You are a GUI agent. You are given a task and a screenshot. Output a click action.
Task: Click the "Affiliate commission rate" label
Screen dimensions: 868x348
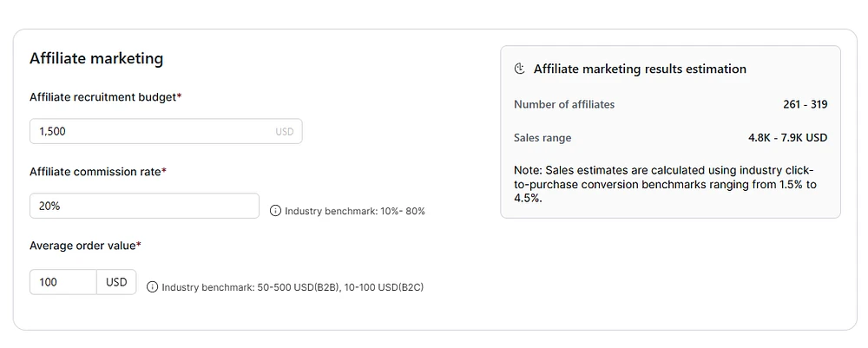(98, 172)
